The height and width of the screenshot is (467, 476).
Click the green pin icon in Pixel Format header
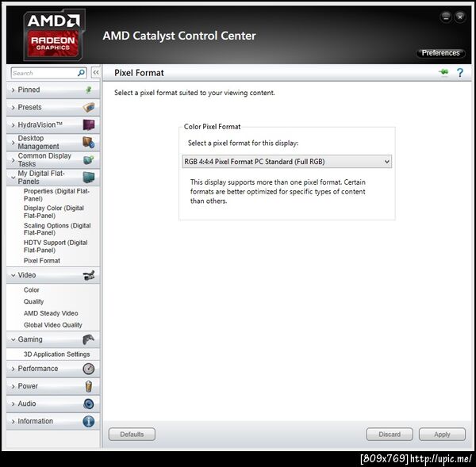tap(443, 72)
